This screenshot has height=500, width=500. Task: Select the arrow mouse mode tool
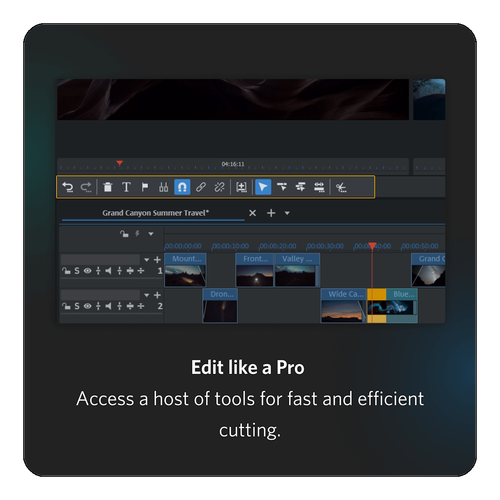click(x=263, y=187)
